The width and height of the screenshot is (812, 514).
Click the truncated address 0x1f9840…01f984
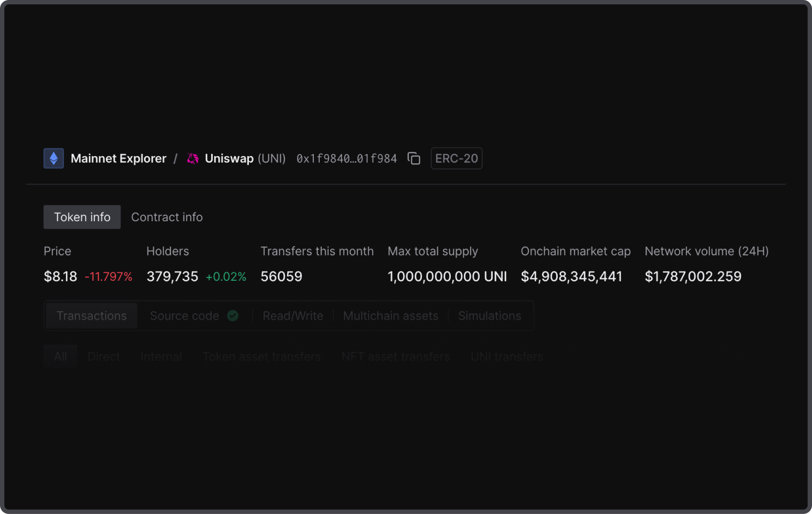coord(347,158)
